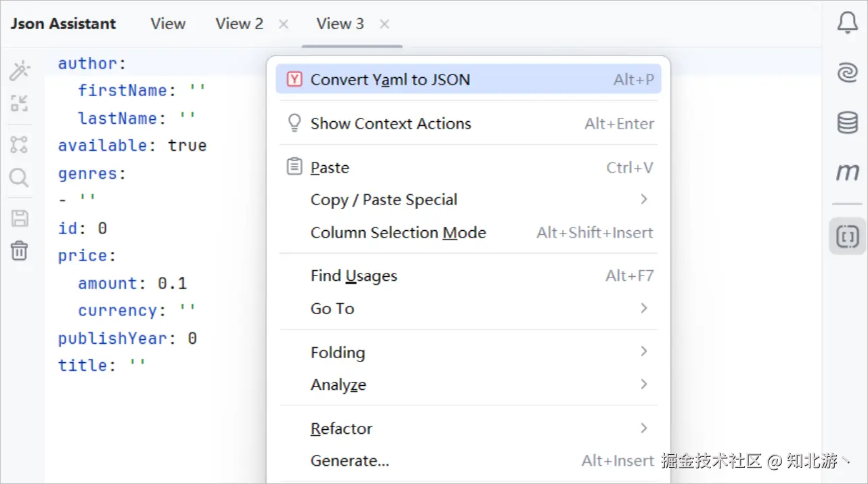Viewport: 868px width, 484px height.
Task: Close the View 3 tab
Action: pos(384,24)
